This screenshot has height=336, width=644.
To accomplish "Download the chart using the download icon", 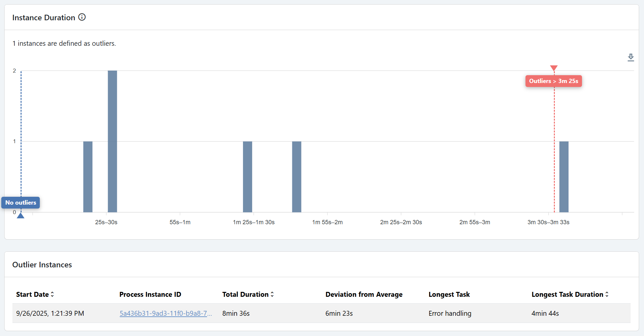I will point(631,58).
